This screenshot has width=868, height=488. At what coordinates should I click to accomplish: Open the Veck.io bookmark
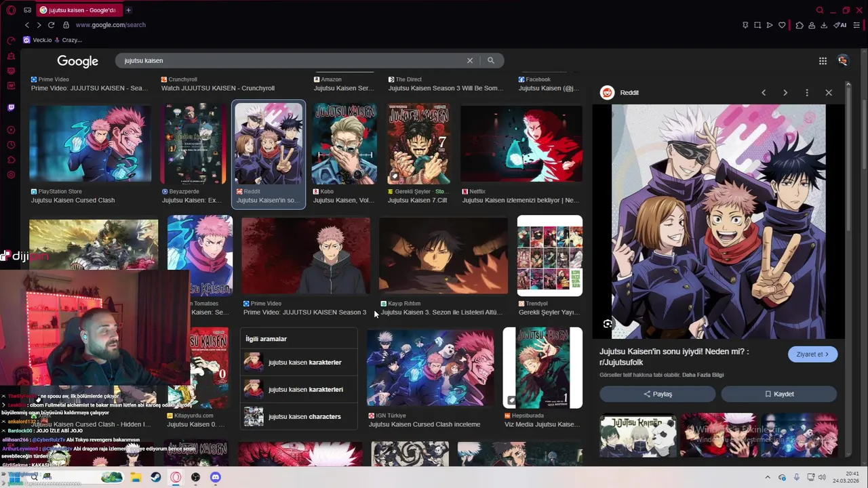[38, 40]
